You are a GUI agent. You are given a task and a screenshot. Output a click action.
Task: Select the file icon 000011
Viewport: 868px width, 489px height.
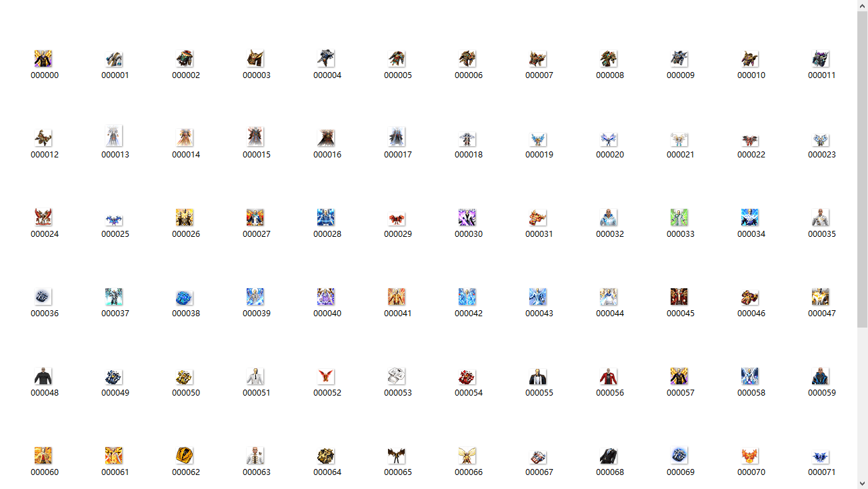coord(821,59)
